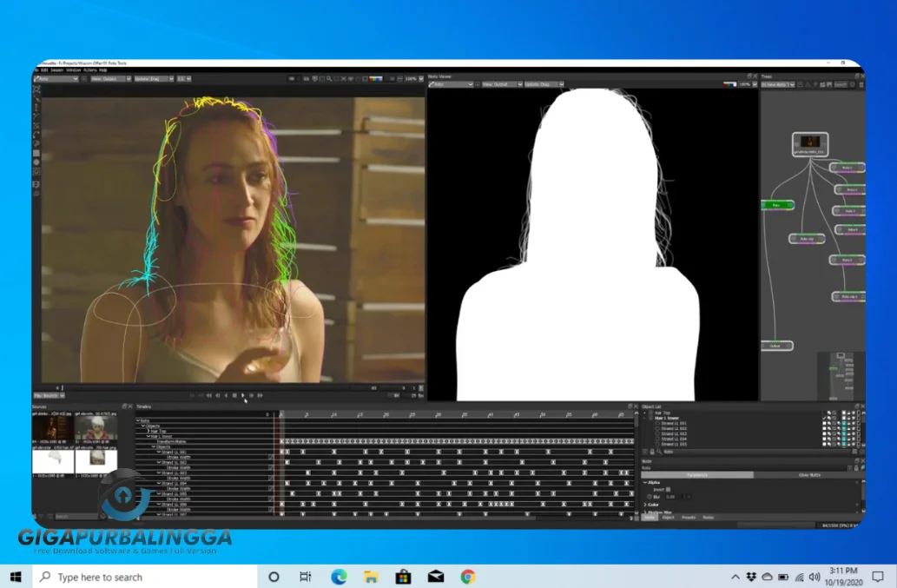Viewport: 897px width, 588px height.
Task: Click cyan color swatch for Strand LL 003
Action: 843,433
